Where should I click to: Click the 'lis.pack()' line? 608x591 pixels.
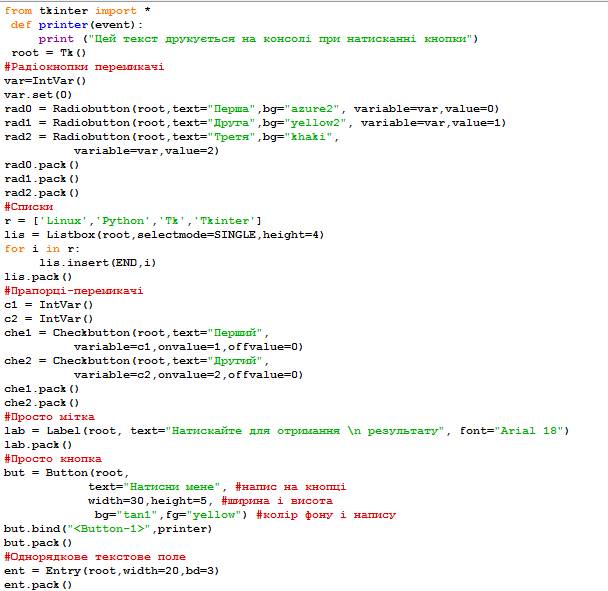(x=38, y=276)
